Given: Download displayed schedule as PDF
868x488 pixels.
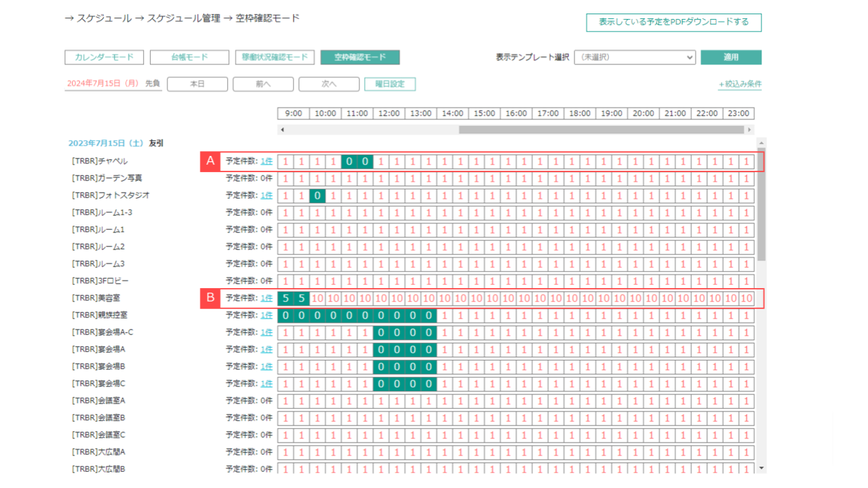Looking at the screenshot, I should [x=673, y=22].
